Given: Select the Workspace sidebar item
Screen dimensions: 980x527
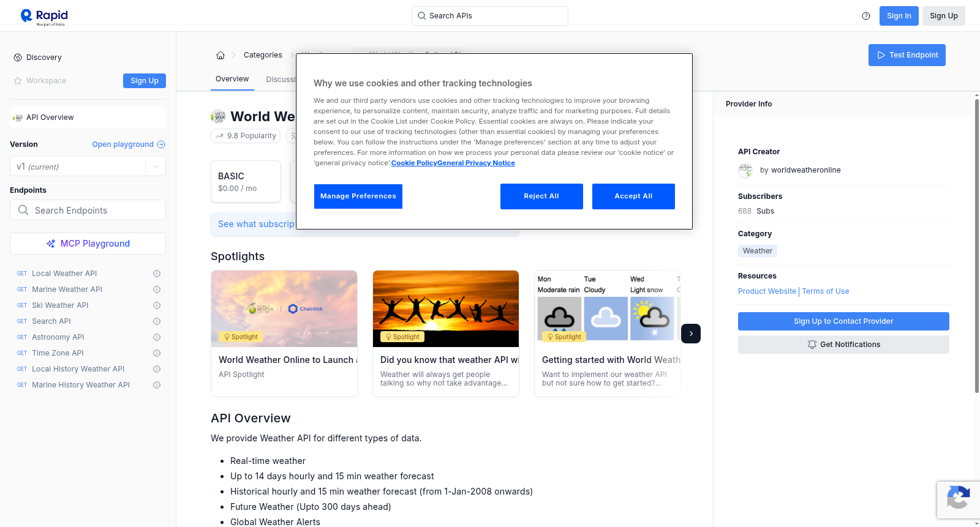Looking at the screenshot, I should coord(46,81).
